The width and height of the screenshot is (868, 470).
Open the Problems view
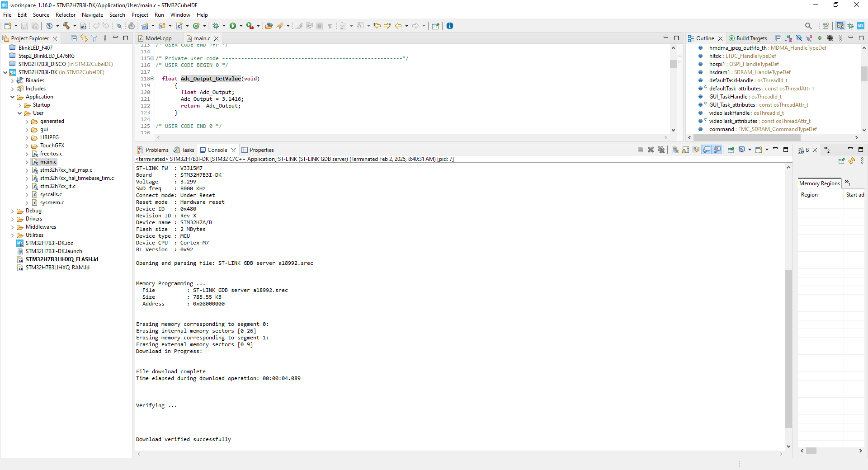(x=156, y=150)
